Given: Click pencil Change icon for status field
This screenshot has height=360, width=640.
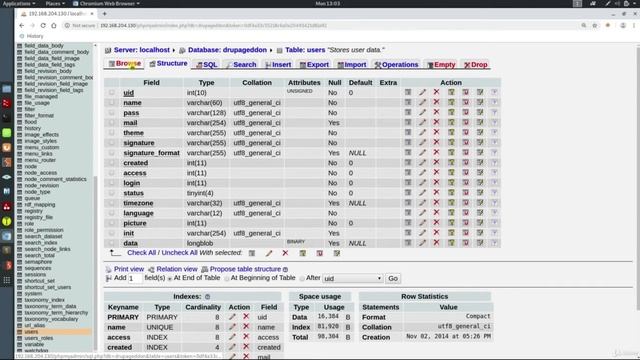Looking at the screenshot, I should tap(422, 192).
